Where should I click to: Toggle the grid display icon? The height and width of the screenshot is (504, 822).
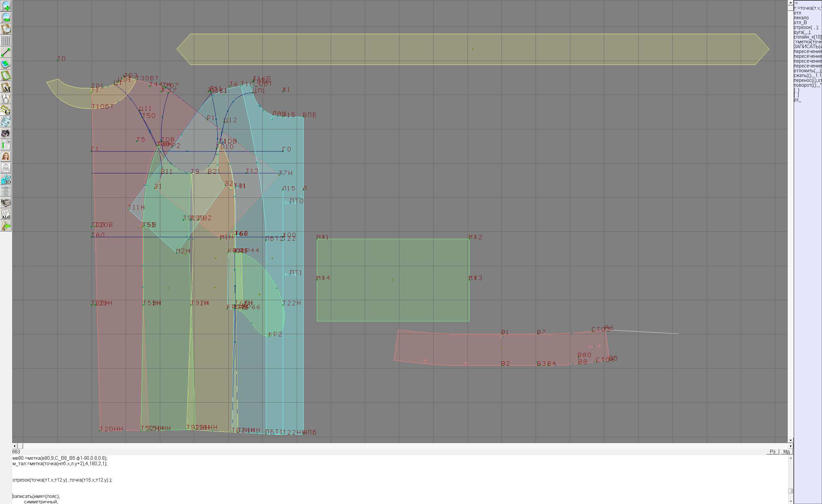6,41
